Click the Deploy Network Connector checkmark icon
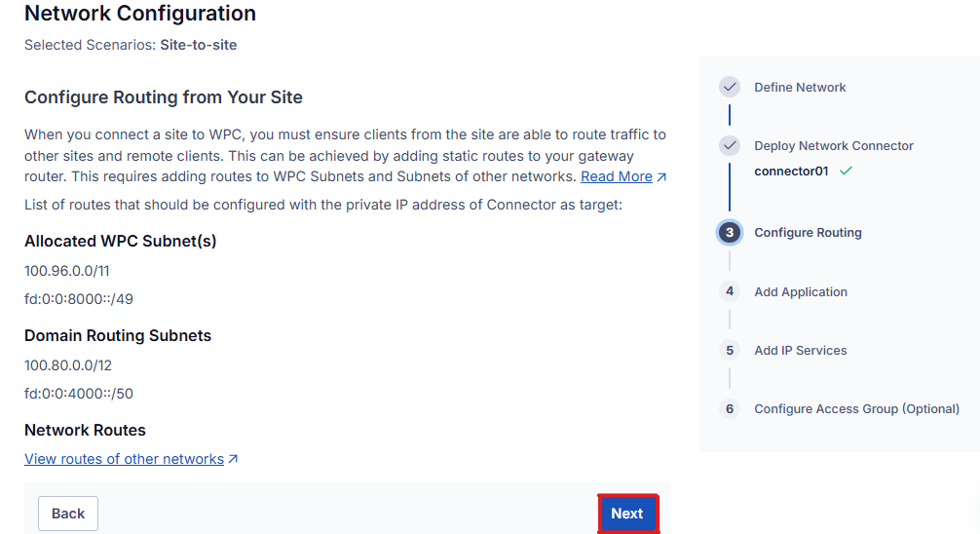 730,146
